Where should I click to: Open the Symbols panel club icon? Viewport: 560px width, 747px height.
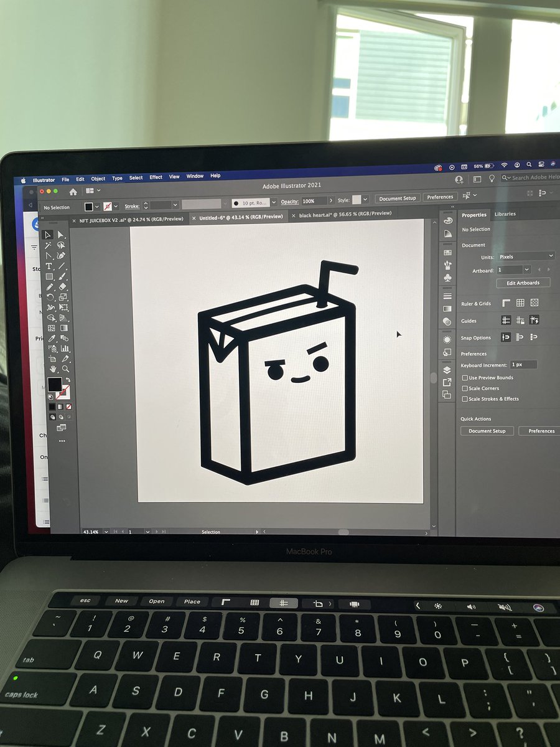[x=447, y=278]
